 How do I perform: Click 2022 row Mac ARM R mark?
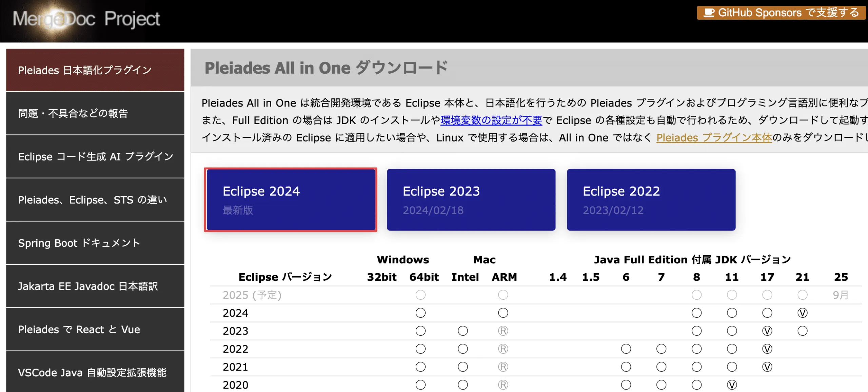click(503, 349)
